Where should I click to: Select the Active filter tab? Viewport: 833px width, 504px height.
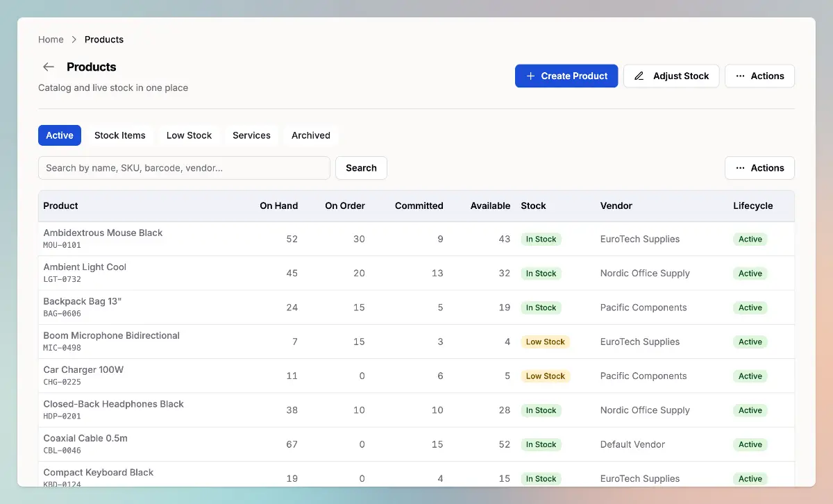click(60, 135)
